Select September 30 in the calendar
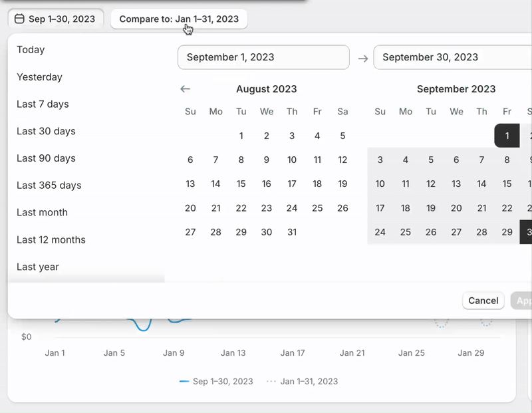 pos(529,232)
